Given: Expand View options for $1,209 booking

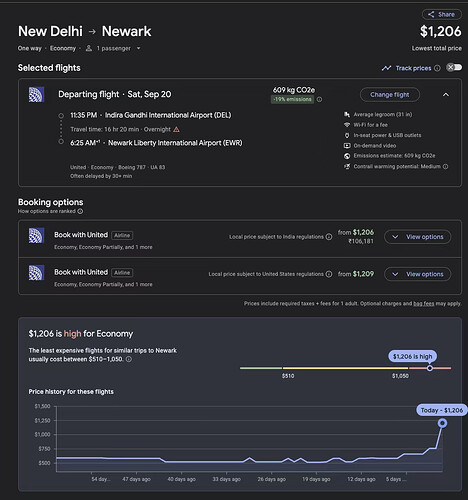Looking at the screenshot, I should (418, 274).
